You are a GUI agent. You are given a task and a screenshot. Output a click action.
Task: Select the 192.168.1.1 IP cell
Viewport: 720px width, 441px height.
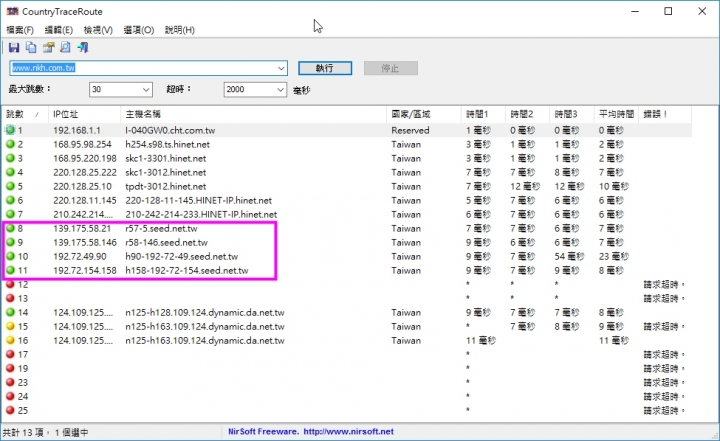point(77,130)
